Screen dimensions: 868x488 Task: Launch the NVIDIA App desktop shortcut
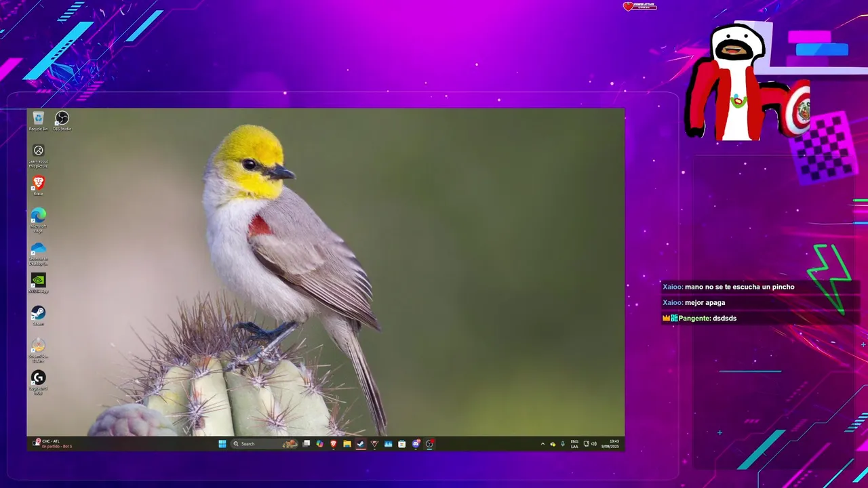pos(38,283)
